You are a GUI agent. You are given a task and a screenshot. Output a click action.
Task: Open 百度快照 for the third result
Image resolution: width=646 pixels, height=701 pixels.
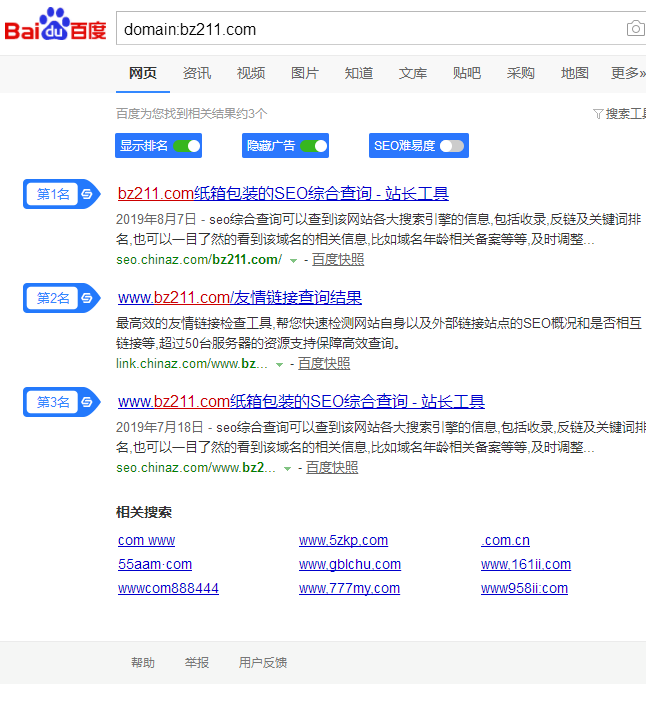pyautogui.click(x=332, y=468)
